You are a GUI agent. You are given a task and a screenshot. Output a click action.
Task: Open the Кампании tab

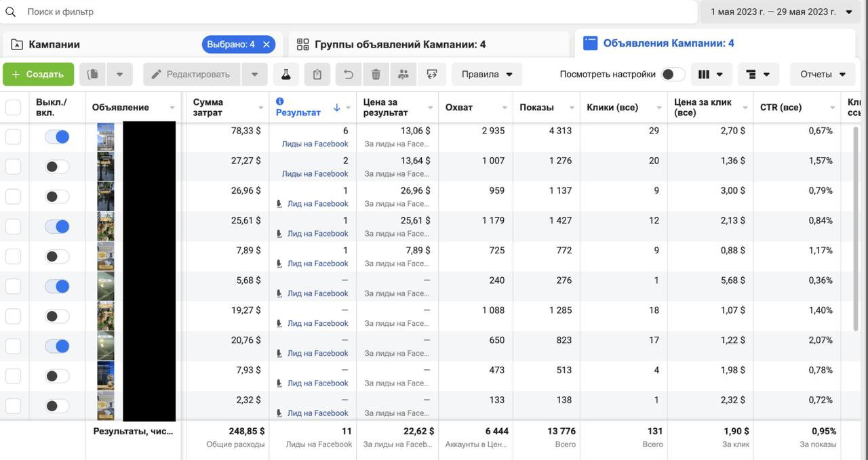point(54,45)
